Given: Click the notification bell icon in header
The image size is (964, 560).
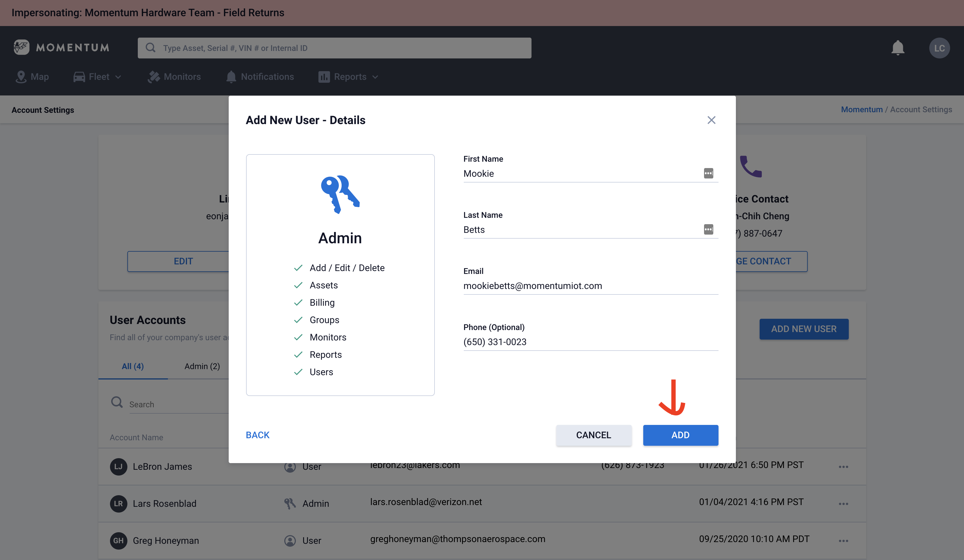Looking at the screenshot, I should [897, 48].
